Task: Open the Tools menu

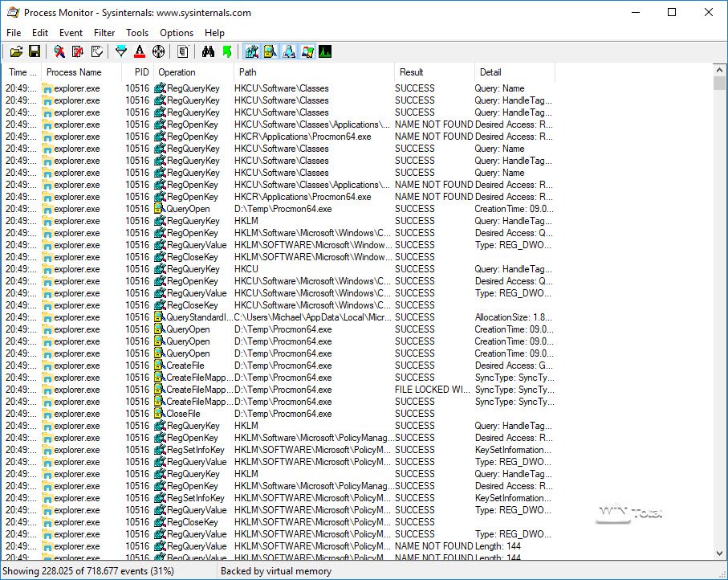Action: [x=137, y=33]
